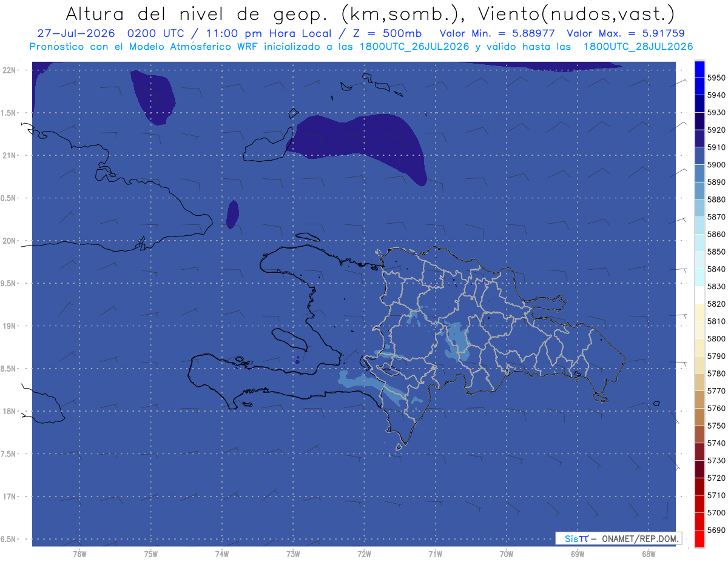Viewport: 728px width, 562px height.
Task: Click the '69W' longitude label
Action: point(577,554)
